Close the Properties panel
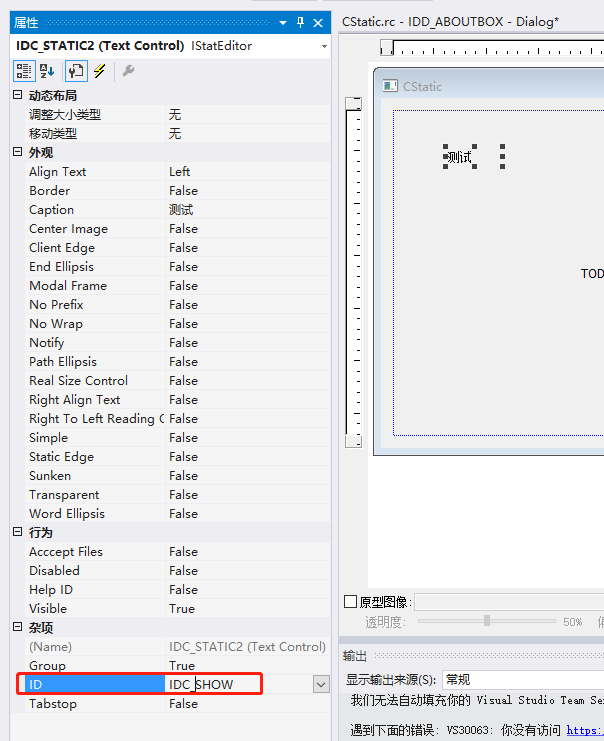This screenshot has width=604, height=741. click(318, 23)
